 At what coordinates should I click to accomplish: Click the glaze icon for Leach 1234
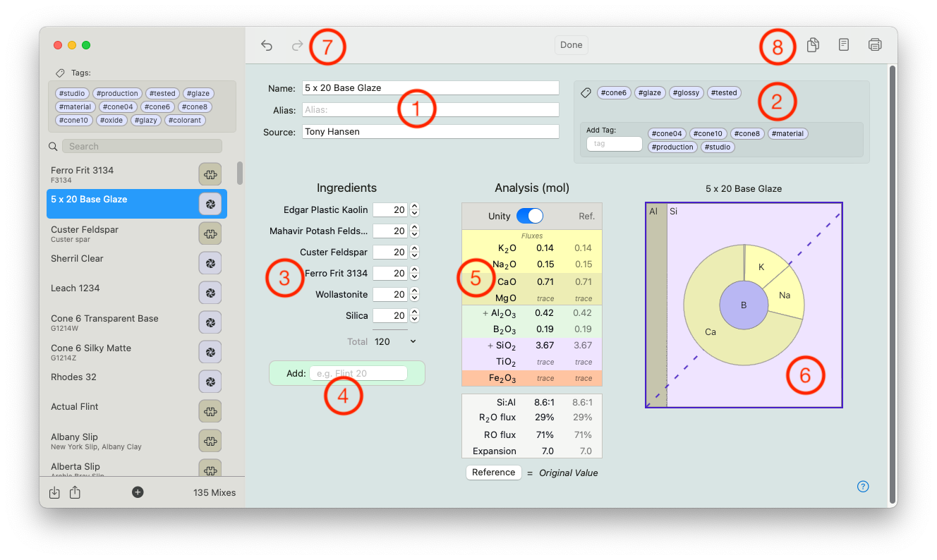pos(210,293)
